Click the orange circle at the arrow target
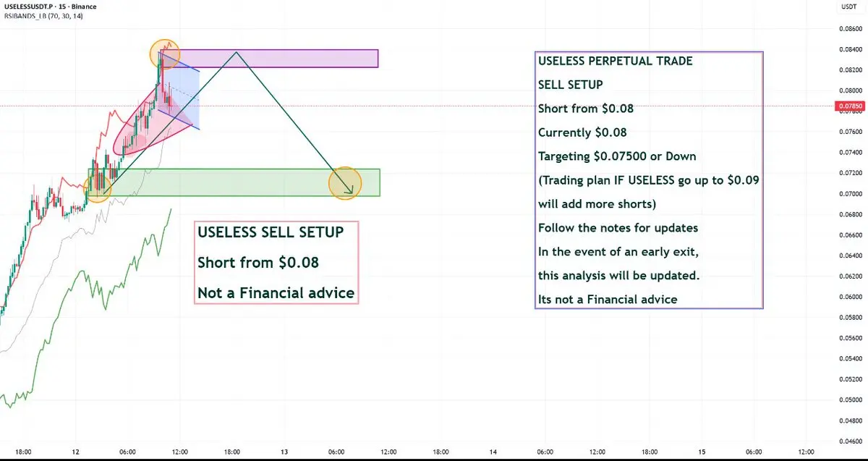Viewport: 868px width, 461px height. (x=345, y=183)
